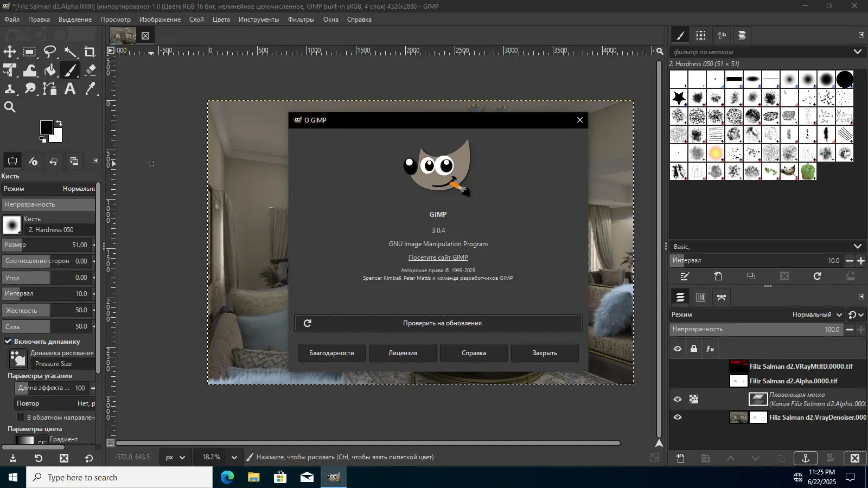This screenshot has height=488, width=868.
Task: Select the Move tool in the toolbox
Action: (x=10, y=52)
